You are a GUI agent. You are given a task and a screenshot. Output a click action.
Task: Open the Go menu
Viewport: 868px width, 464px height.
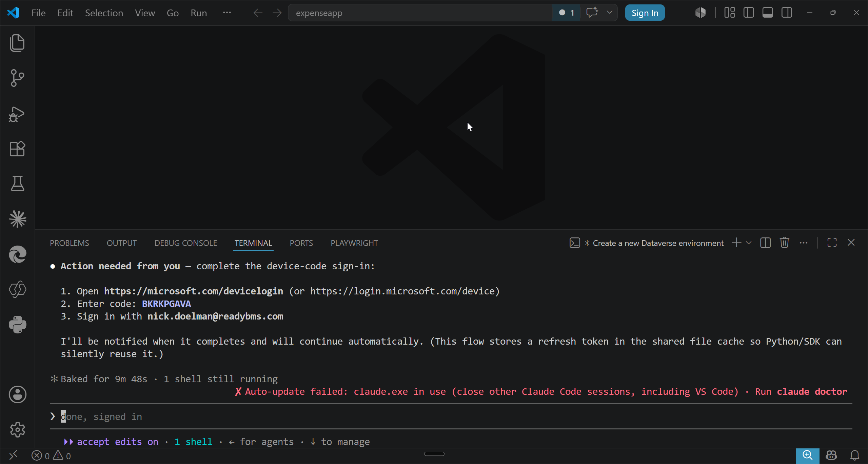pos(173,13)
